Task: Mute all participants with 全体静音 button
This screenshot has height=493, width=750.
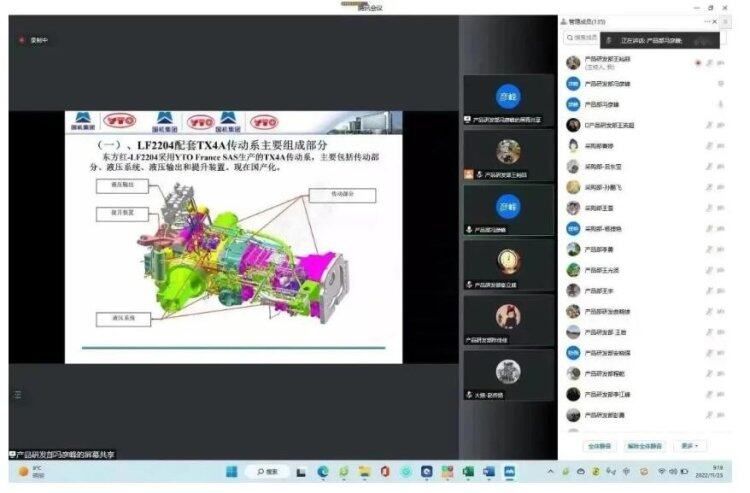Action: (x=600, y=446)
